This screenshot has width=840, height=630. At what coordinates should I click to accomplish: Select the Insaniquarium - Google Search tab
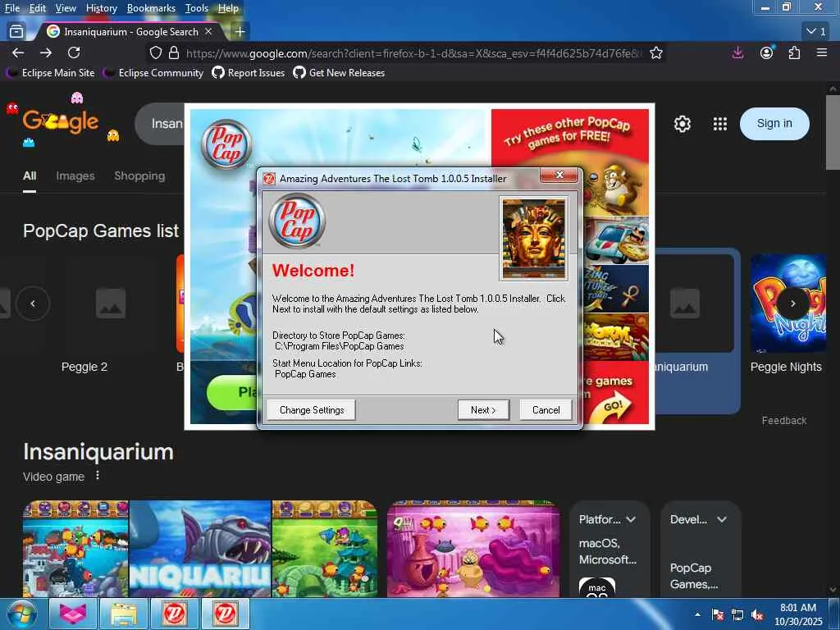130,32
